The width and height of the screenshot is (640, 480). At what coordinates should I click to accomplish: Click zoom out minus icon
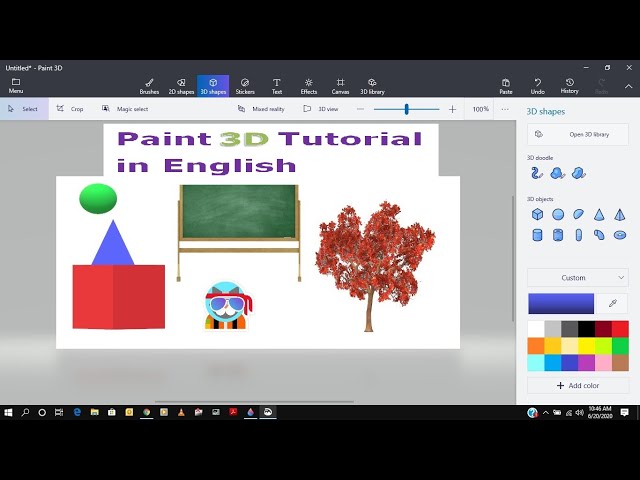click(360, 109)
